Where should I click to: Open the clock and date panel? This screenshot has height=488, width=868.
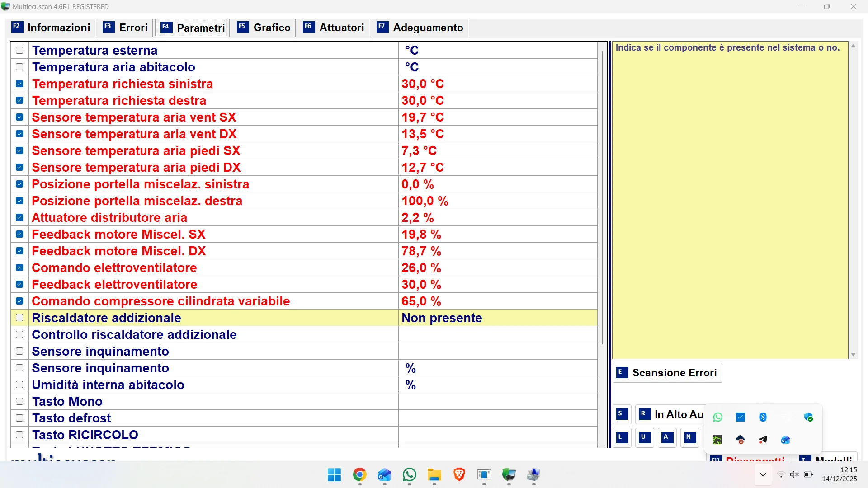click(x=840, y=474)
